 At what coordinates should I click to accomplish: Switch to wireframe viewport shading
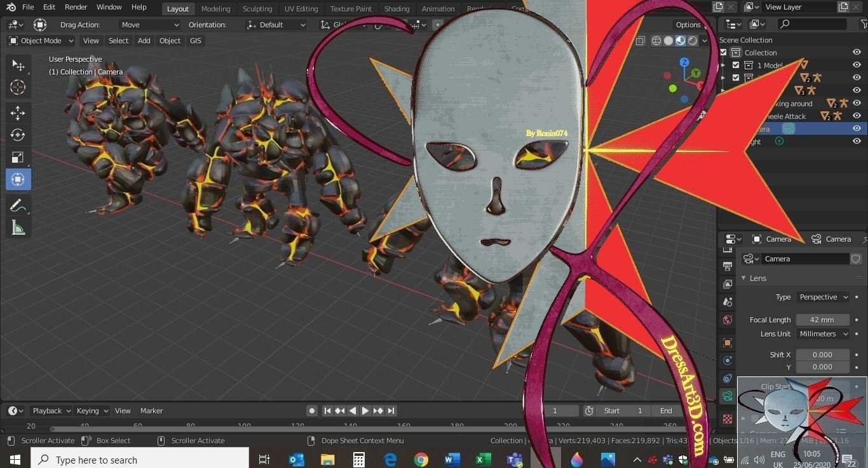pyautogui.click(x=656, y=41)
